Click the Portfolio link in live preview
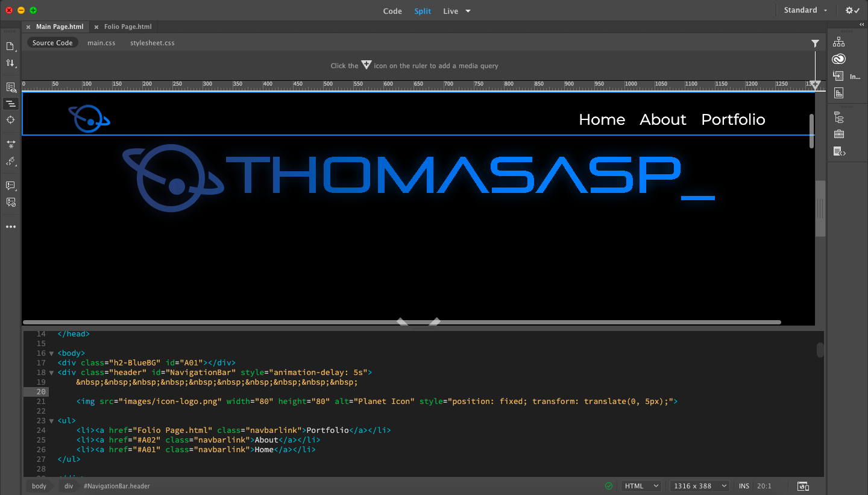This screenshot has width=868, height=495. [x=733, y=119]
